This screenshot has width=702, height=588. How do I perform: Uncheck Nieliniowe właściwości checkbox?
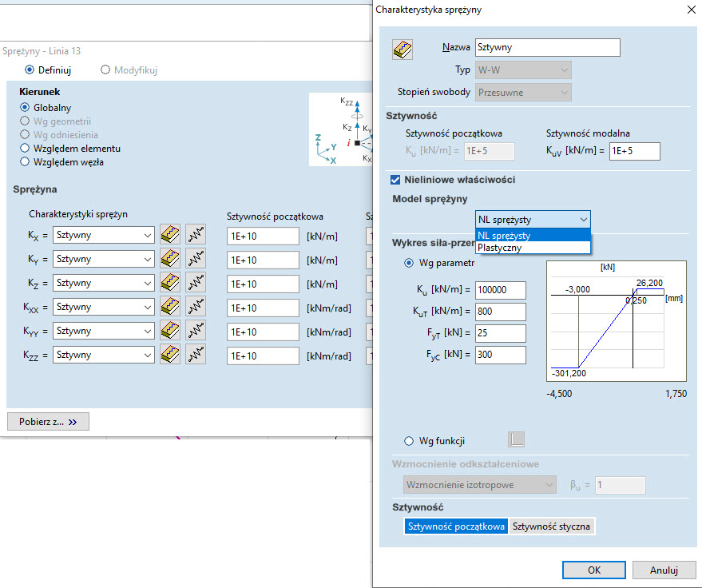[395, 180]
